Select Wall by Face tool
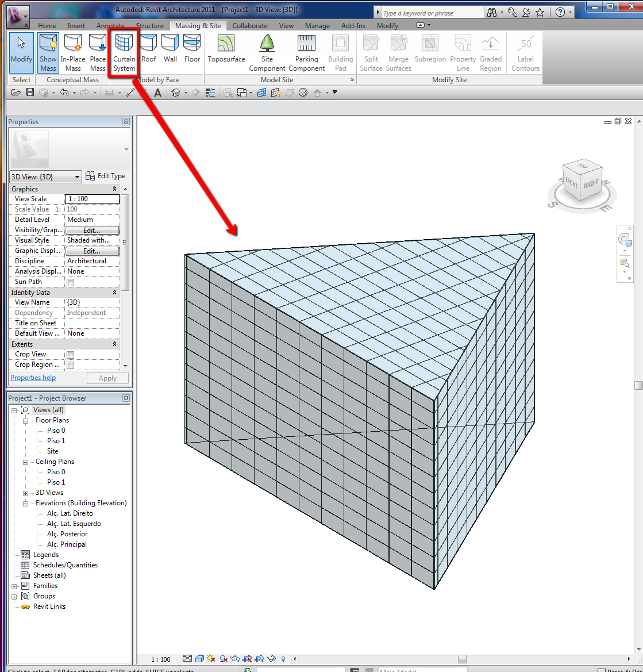The height and width of the screenshot is (672, 643). (x=170, y=49)
